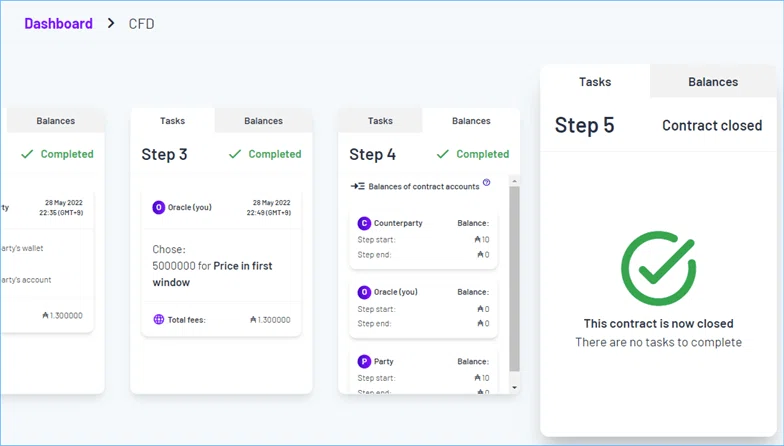Select the Step 5 heading

pos(584,125)
